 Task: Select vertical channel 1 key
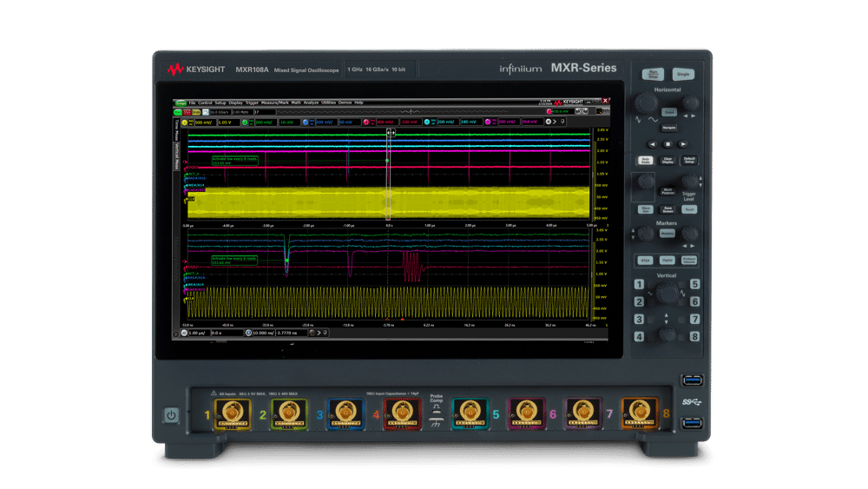[639, 284]
